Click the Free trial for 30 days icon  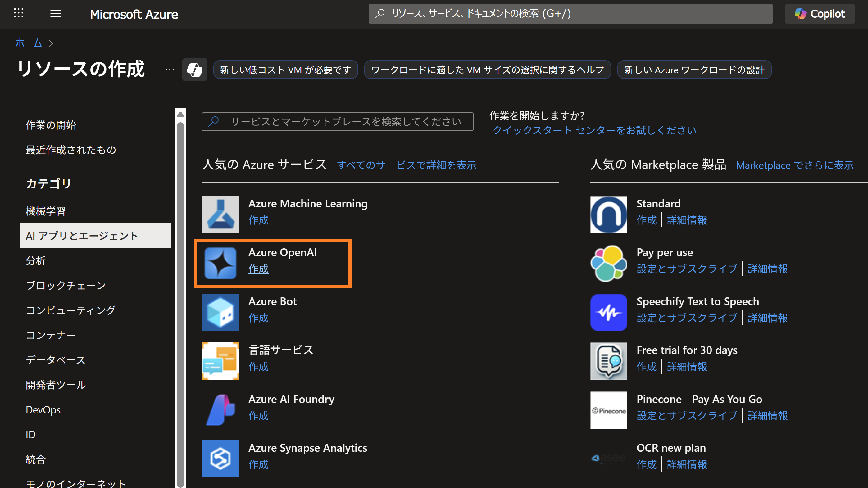609,361
